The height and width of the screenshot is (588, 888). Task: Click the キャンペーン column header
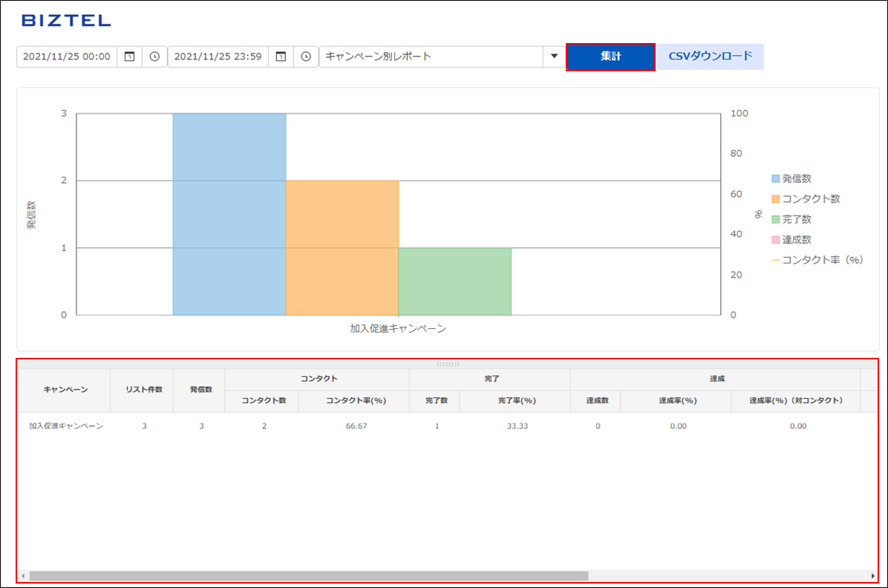click(x=65, y=391)
